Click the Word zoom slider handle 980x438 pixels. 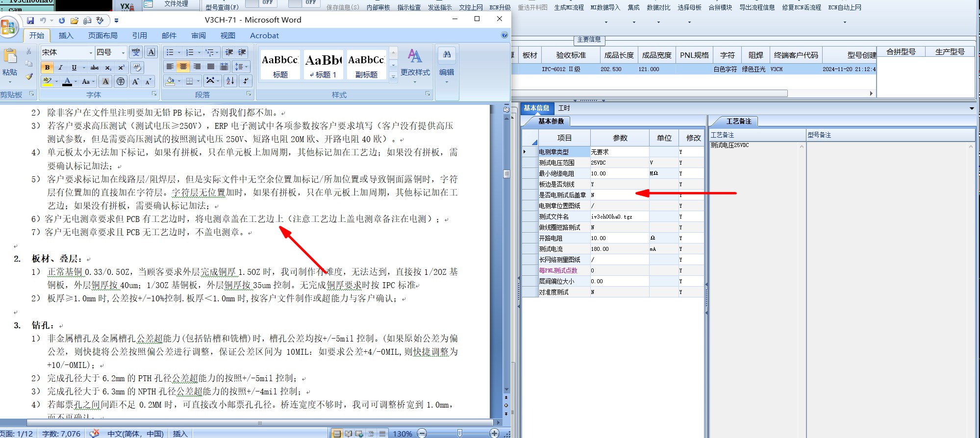point(459,433)
